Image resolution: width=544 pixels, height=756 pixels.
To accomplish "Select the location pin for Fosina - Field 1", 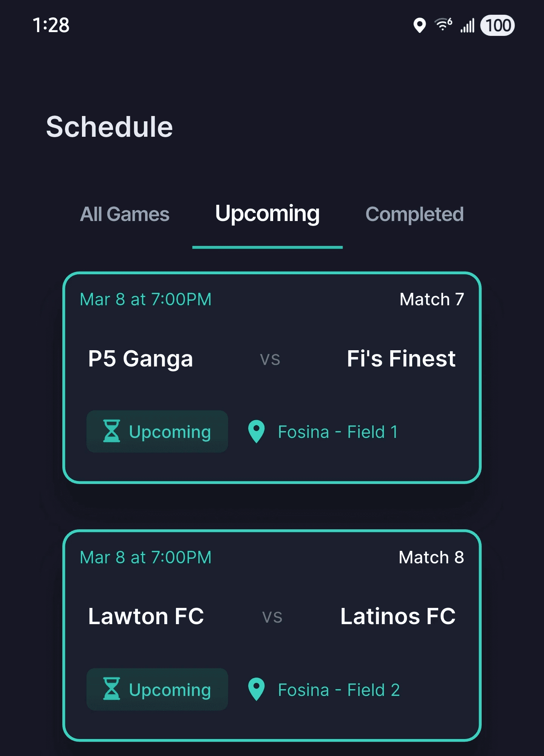I will [x=256, y=431].
